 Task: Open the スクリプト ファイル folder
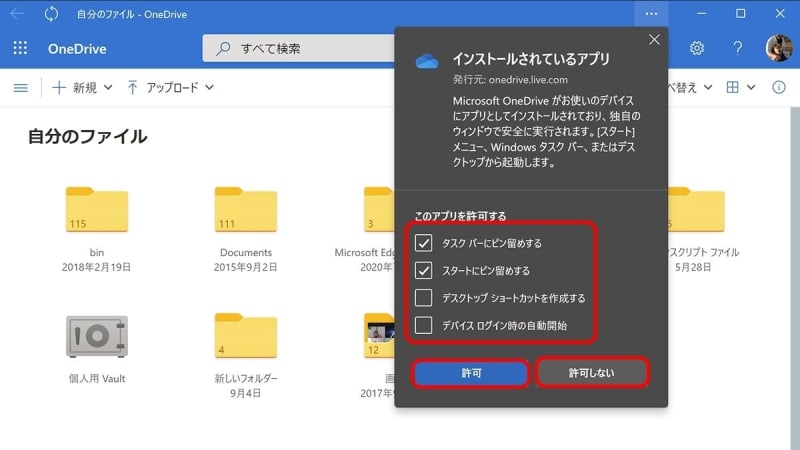[696, 210]
